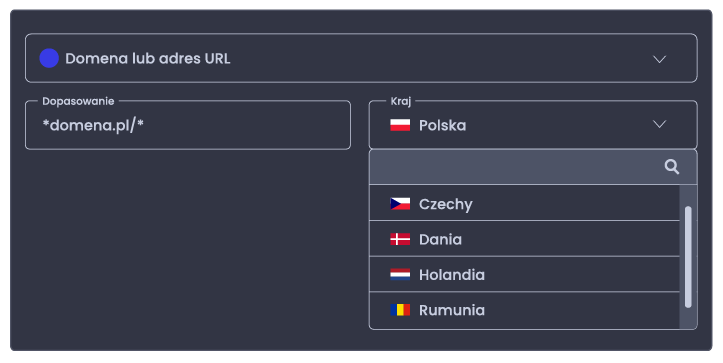Click the Romanian flag icon
Viewport: 723px width, 363px height.
[x=400, y=310]
